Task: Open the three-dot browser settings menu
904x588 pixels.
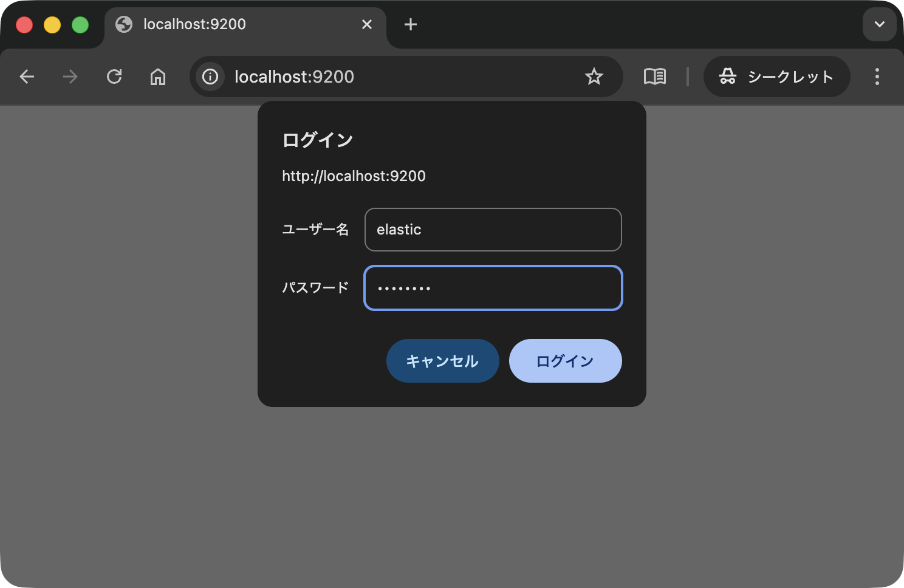Action: tap(877, 77)
